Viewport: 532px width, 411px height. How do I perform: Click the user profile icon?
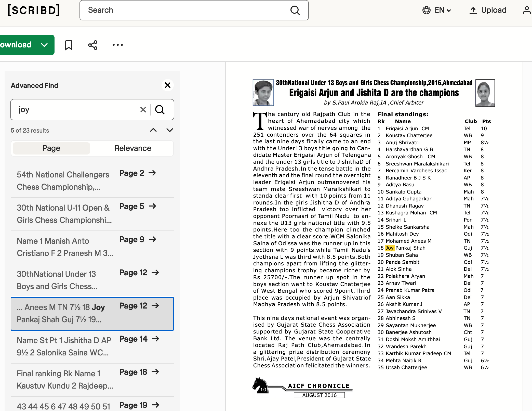coord(527,10)
